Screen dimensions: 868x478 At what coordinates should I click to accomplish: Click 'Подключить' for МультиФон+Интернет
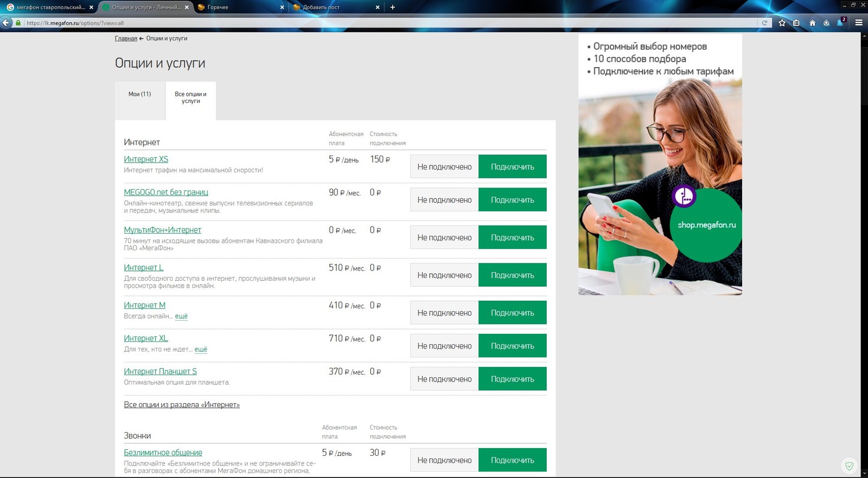(512, 237)
